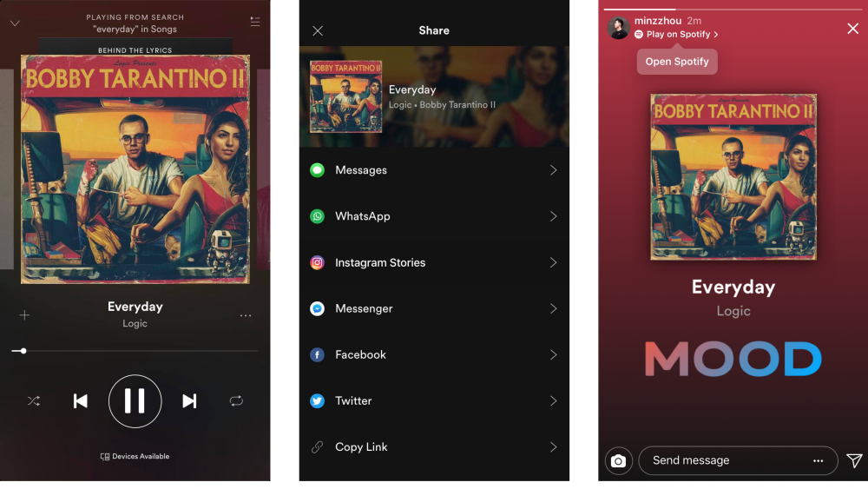Tap the story progress bar at top
This screenshot has width=868, height=489.
point(733,10)
